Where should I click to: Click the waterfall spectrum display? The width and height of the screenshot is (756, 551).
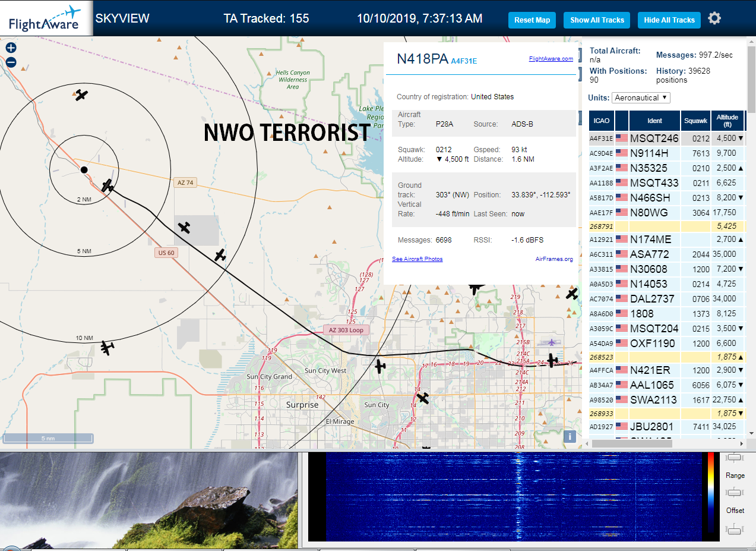(514, 497)
